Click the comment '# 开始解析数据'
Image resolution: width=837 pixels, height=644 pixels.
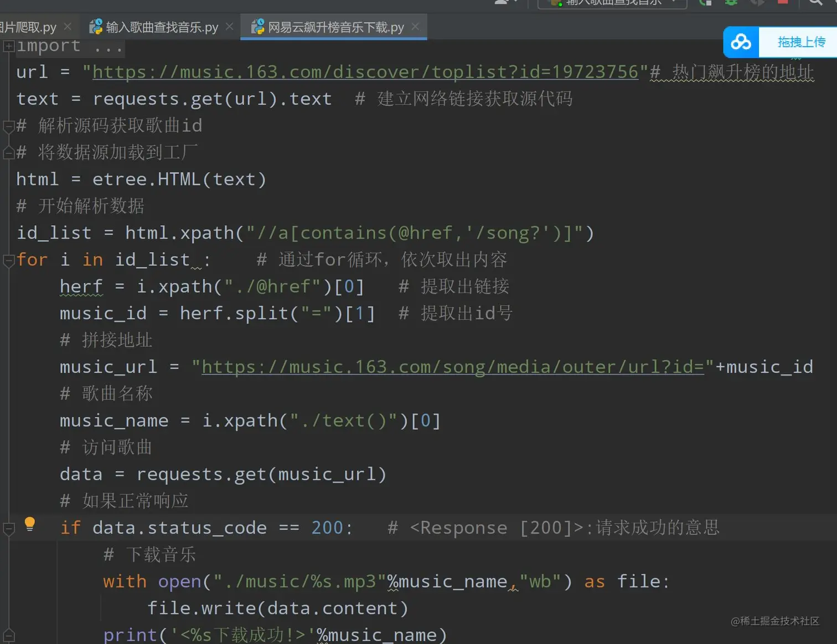click(80, 206)
